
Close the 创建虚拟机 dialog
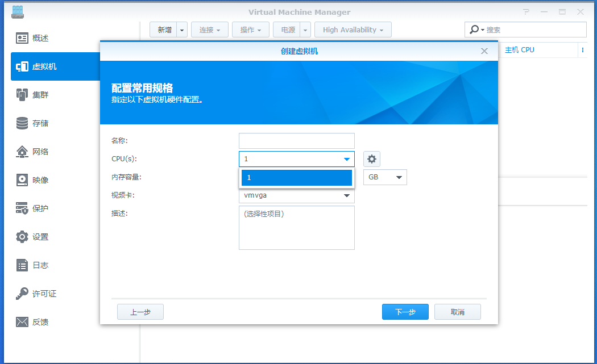tap(484, 51)
